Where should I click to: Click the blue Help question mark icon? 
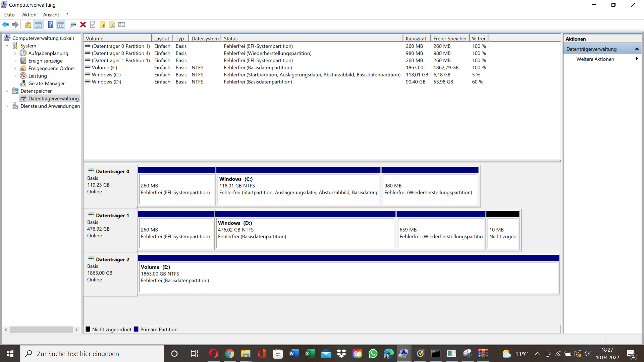click(50, 24)
